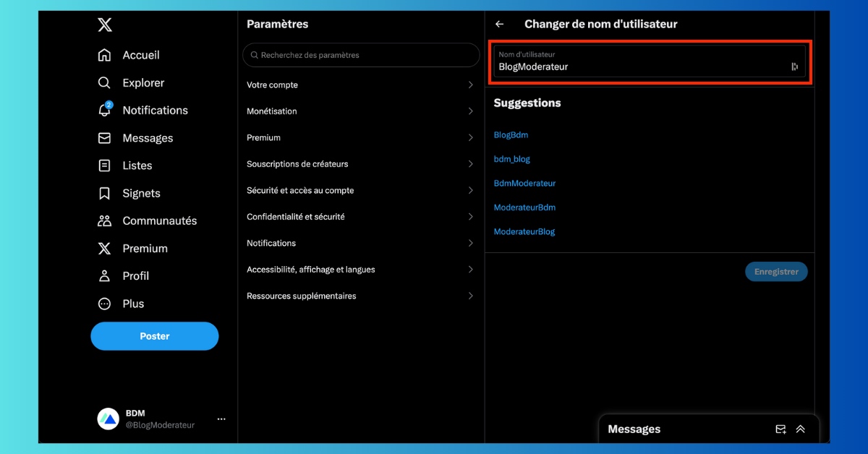This screenshot has height=454, width=868.
Task: Select Sécurité et accès au compte entry
Action: tap(361, 190)
